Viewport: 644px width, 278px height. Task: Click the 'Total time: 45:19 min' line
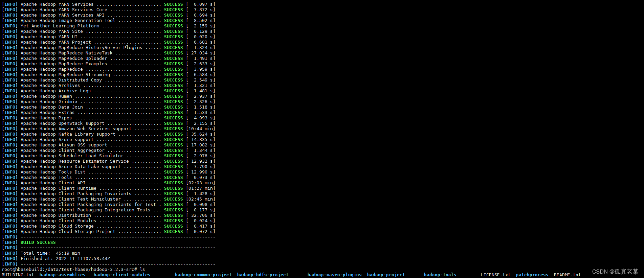(x=41, y=253)
